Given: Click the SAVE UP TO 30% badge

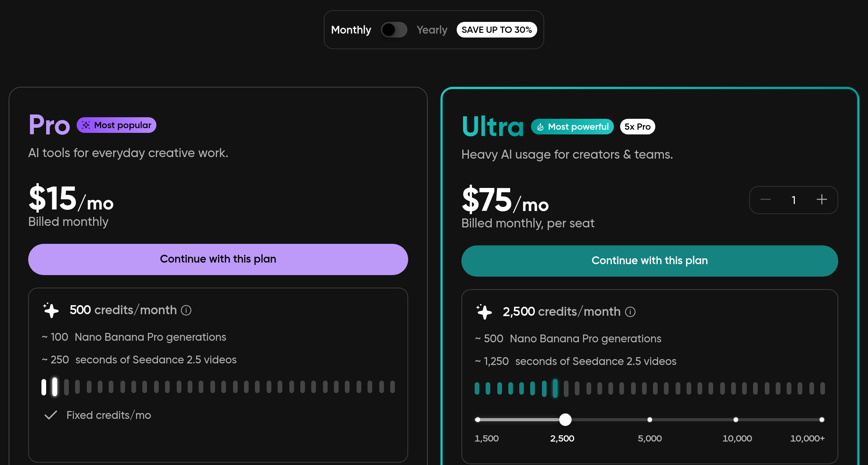Looking at the screenshot, I should point(497,30).
